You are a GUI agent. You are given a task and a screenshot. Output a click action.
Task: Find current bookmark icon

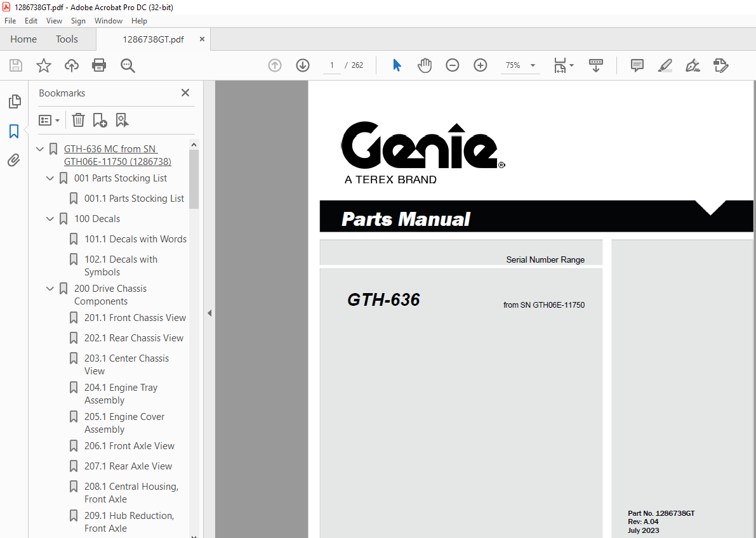click(x=122, y=120)
